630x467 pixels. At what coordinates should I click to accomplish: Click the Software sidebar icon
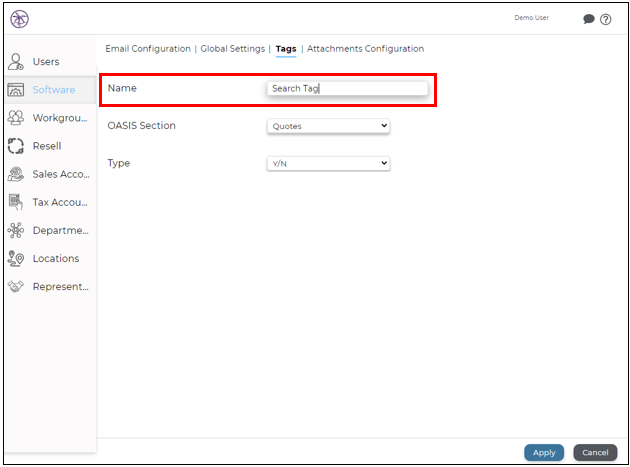tap(16, 90)
